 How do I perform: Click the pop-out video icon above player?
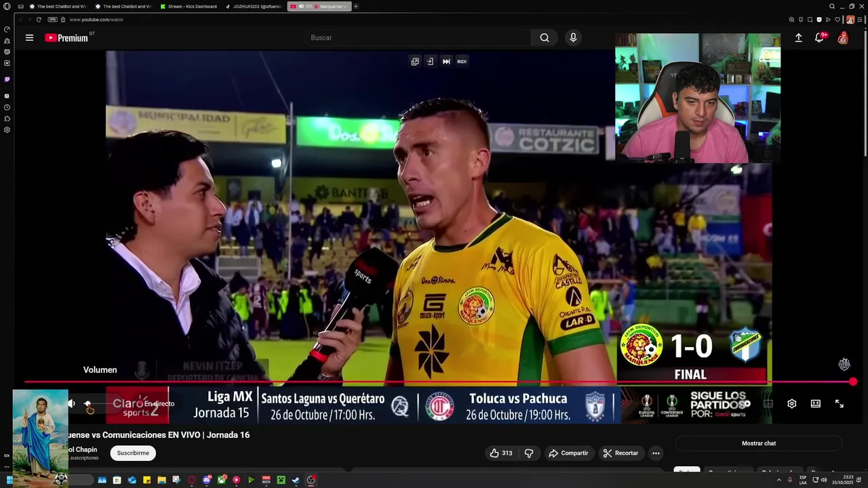(x=414, y=62)
